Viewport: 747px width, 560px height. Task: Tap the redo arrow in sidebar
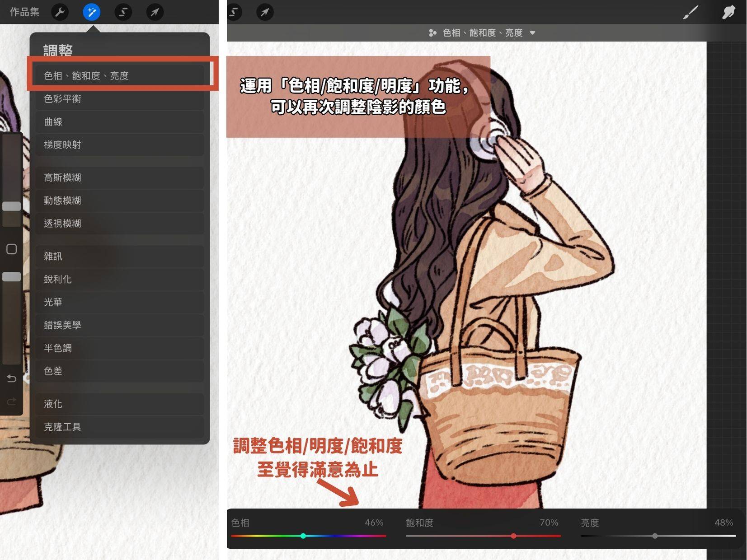[12, 401]
